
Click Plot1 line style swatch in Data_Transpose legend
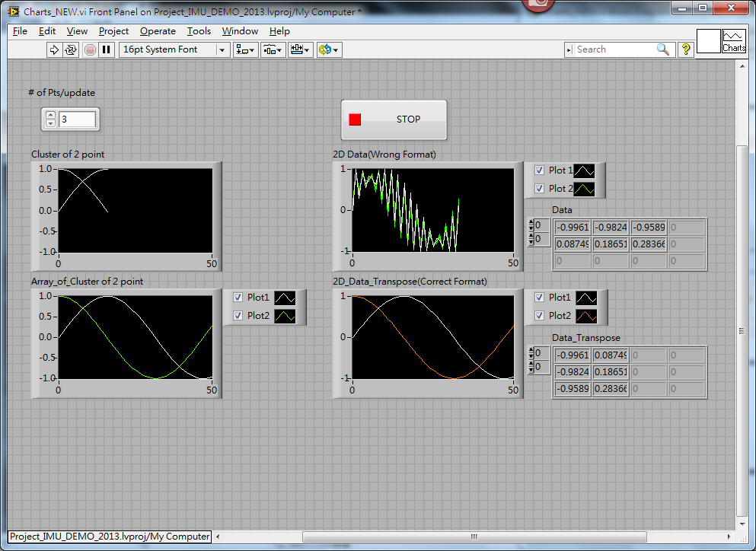coord(587,298)
